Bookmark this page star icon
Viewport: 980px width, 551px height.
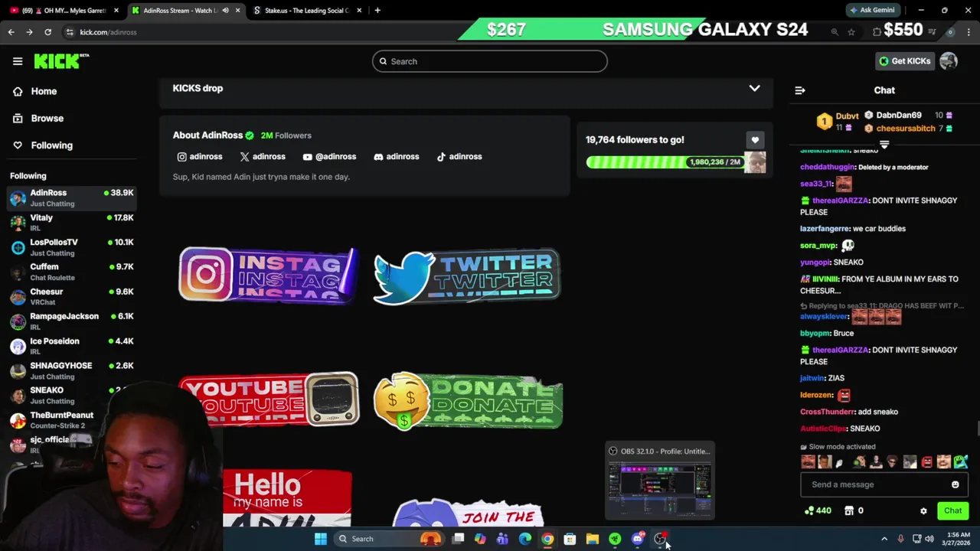[x=851, y=32]
